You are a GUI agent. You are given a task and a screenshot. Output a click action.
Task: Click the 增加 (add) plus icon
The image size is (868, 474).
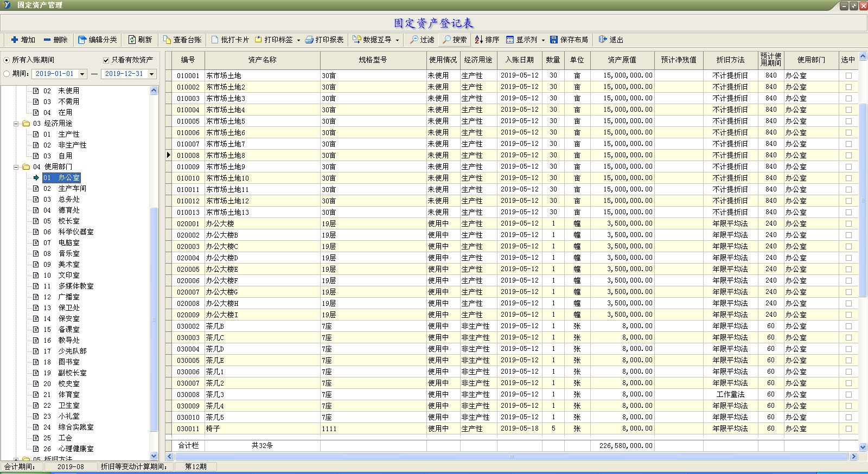(x=15, y=40)
